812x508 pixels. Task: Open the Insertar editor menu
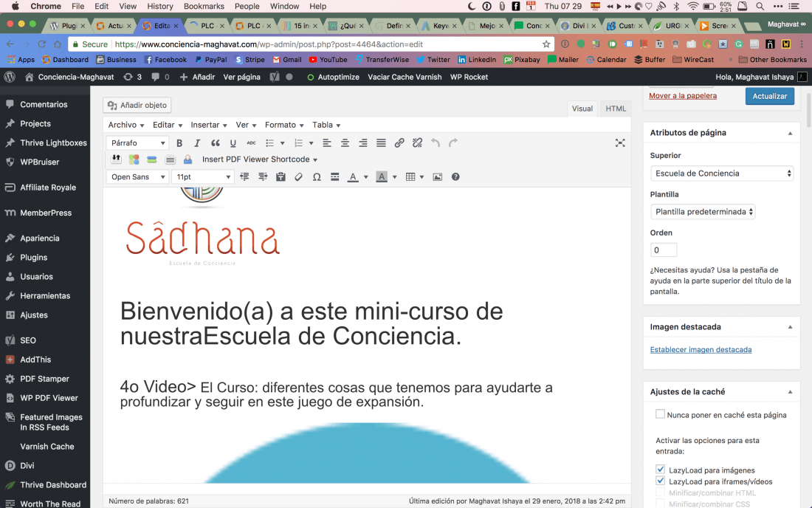click(x=209, y=125)
